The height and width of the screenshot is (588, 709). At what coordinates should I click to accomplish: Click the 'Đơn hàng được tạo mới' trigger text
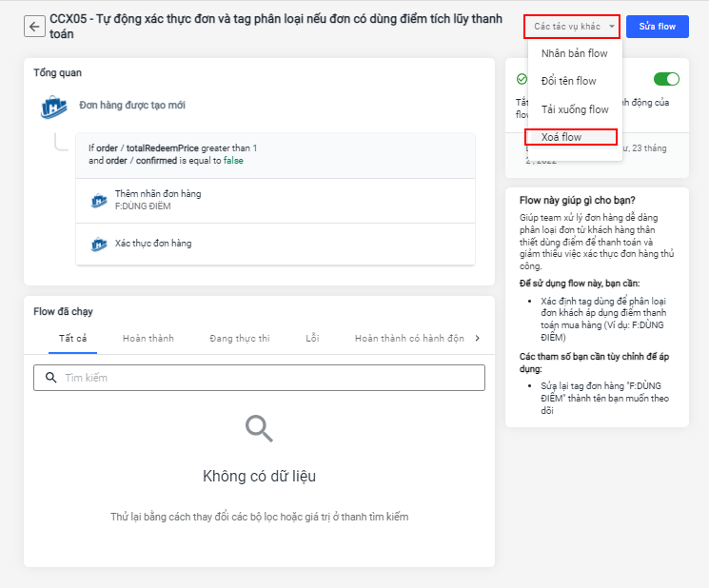(132, 106)
